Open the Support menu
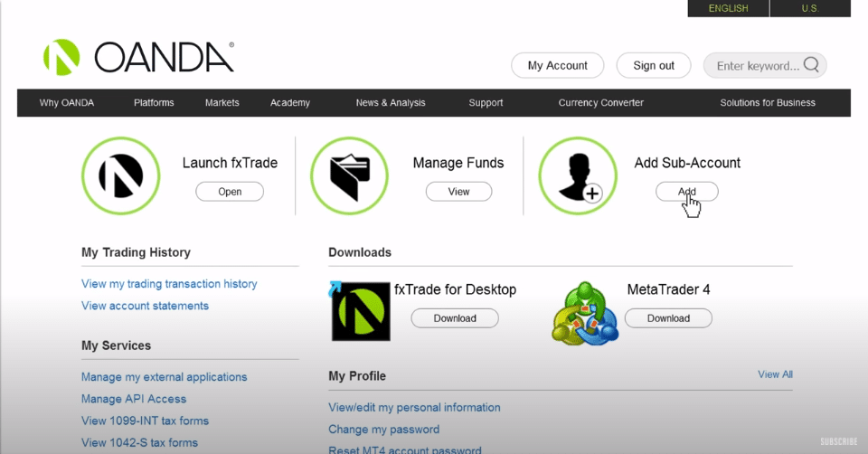Screen dimensions: 868x454 (486, 102)
